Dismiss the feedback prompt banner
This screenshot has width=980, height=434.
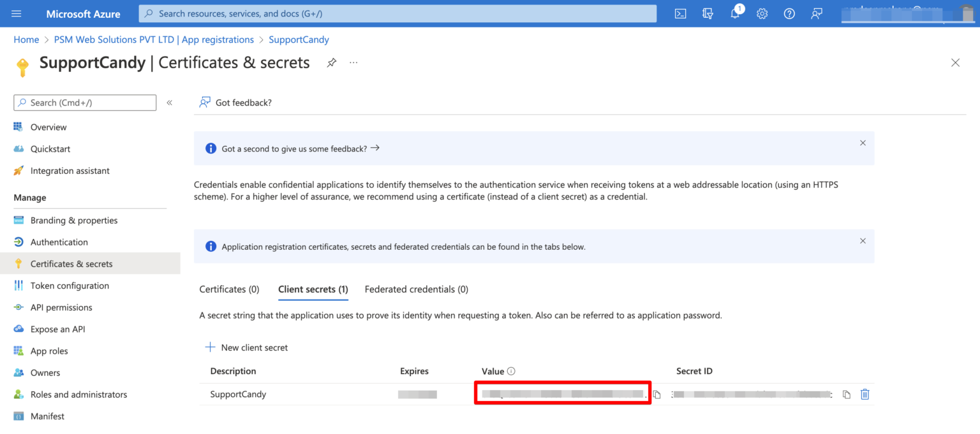tap(863, 143)
